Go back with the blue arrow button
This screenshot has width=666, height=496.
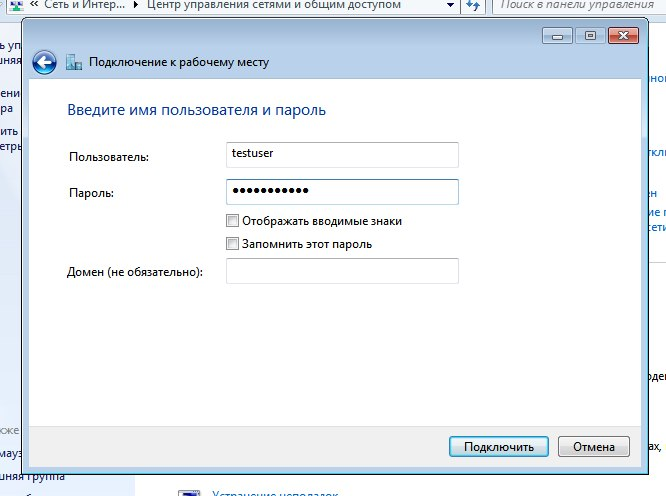click(44, 63)
